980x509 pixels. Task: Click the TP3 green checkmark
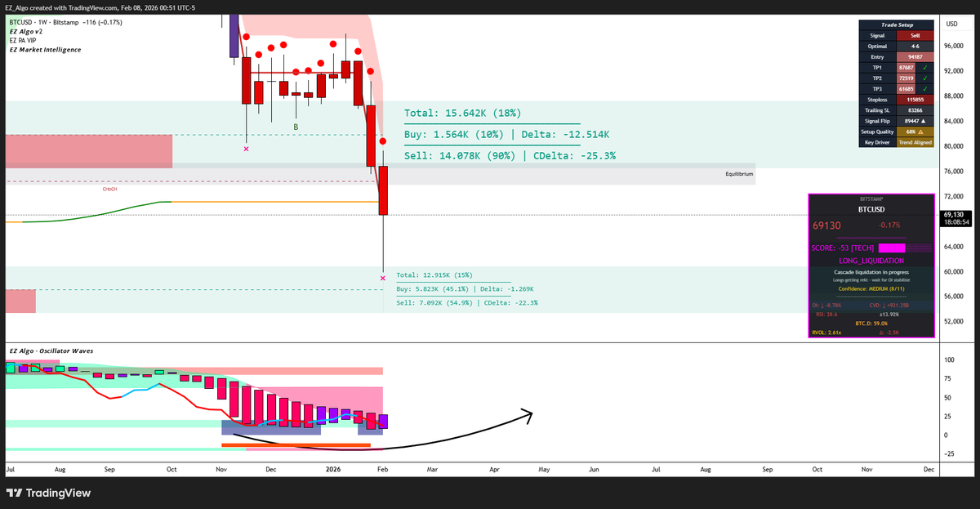924,89
